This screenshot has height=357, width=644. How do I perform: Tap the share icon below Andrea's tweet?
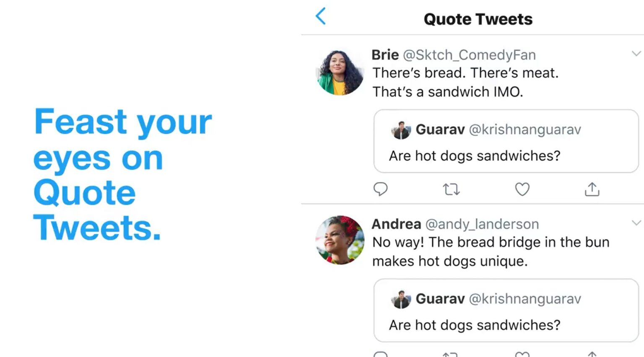(592, 354)
